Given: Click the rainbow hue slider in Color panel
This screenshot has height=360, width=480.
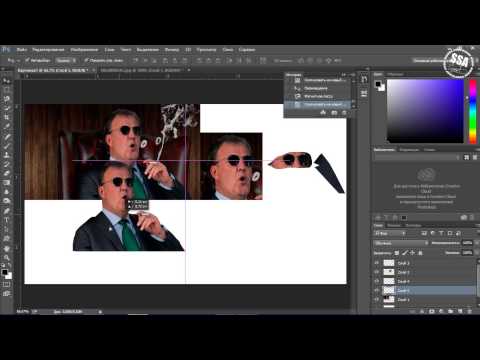Looking at the screenshot, I should pos(473,111).
